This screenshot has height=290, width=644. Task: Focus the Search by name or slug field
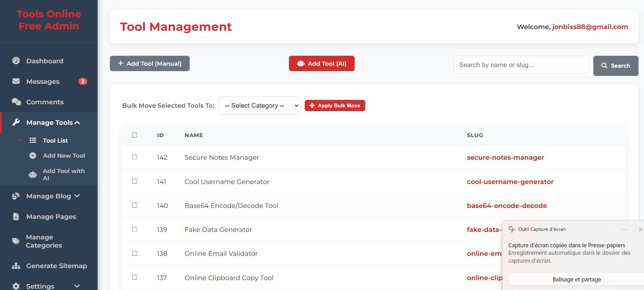(x=521, y=65)
